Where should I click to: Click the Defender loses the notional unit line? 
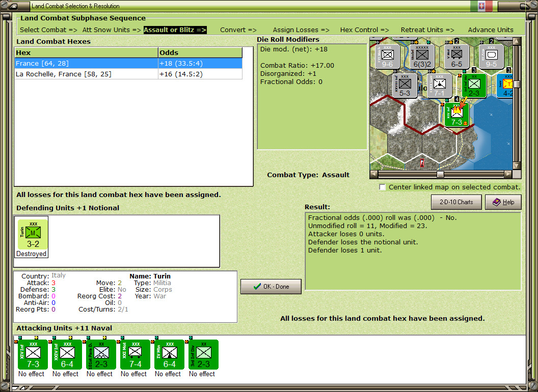[363, 242]
